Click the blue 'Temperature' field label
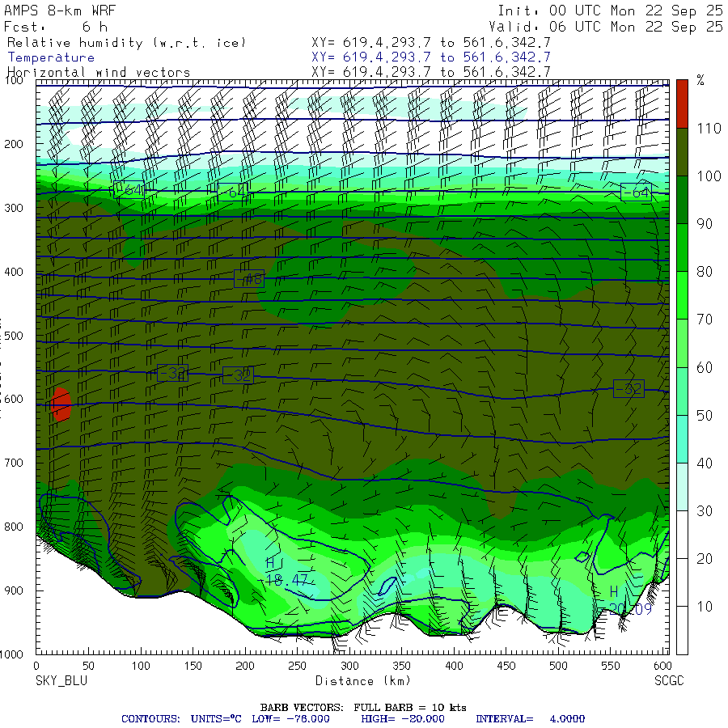 click(51, 57)
